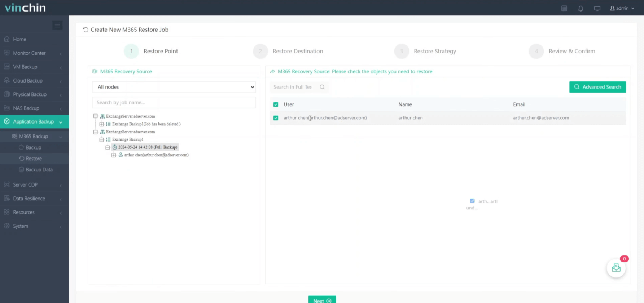Open the task list icon in header
644x303 pixels.
[564, 8]
